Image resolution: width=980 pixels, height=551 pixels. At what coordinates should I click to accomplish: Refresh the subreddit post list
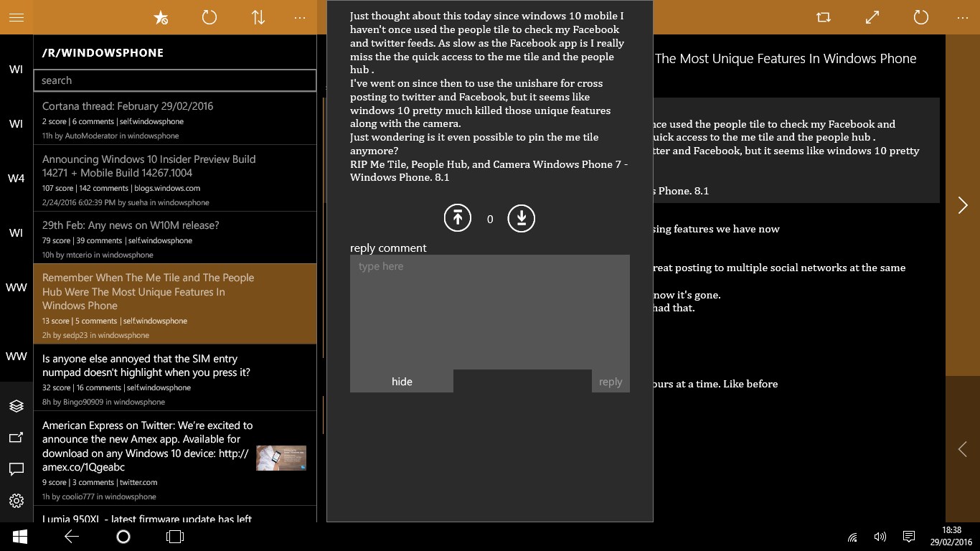pos(209,17)
